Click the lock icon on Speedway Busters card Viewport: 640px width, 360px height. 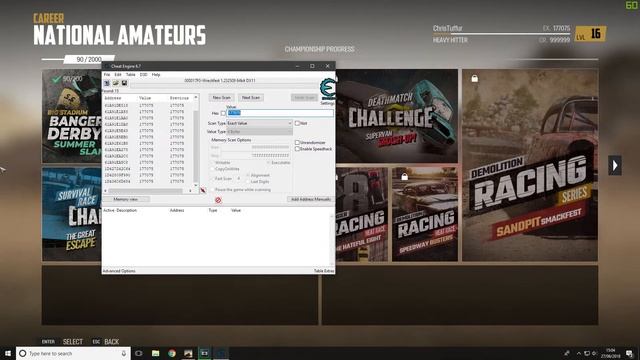tap(404, 177)
